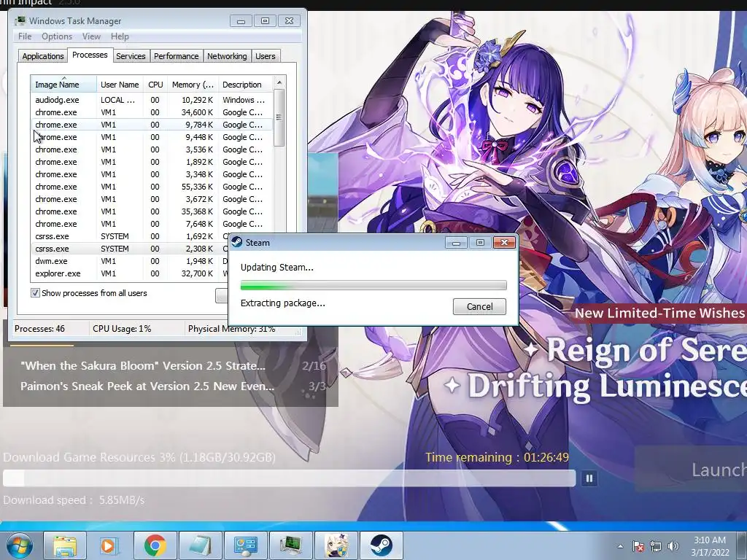Sort processes by CPU column
The height and width of the screenshot is (560, 747).
click(x=155, y=85)
